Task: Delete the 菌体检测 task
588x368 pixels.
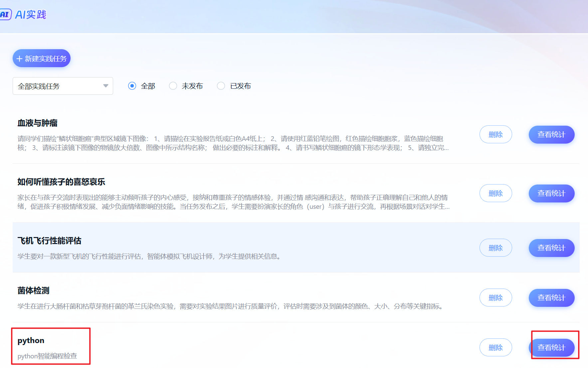Action: coord(495,298)
